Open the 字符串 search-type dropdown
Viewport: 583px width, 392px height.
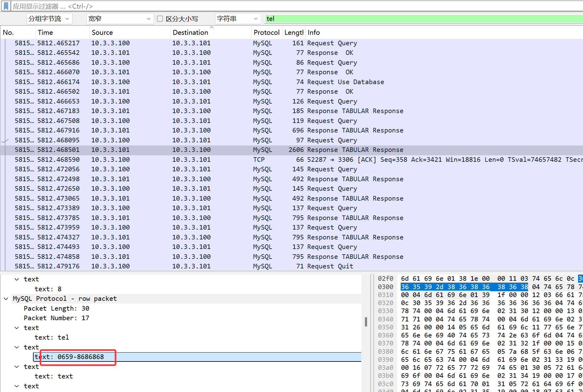click(x=238, y=19)
